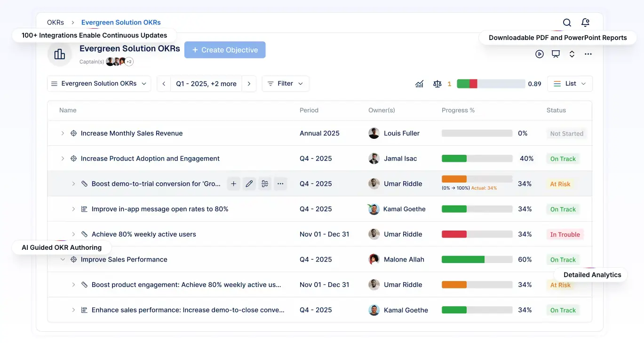Open three-dot menu on Boost demo-to-trial row
644x343 pixels.
280,184
